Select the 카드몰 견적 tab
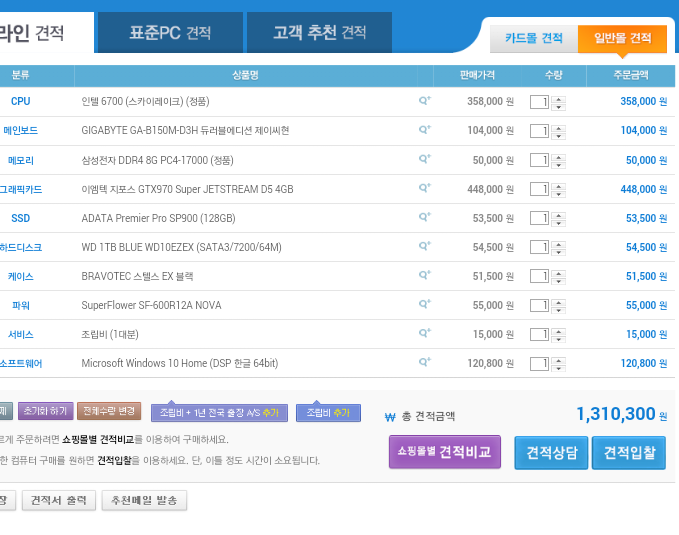This screenshot has width=679, height=535. click(x=533, y=39)
